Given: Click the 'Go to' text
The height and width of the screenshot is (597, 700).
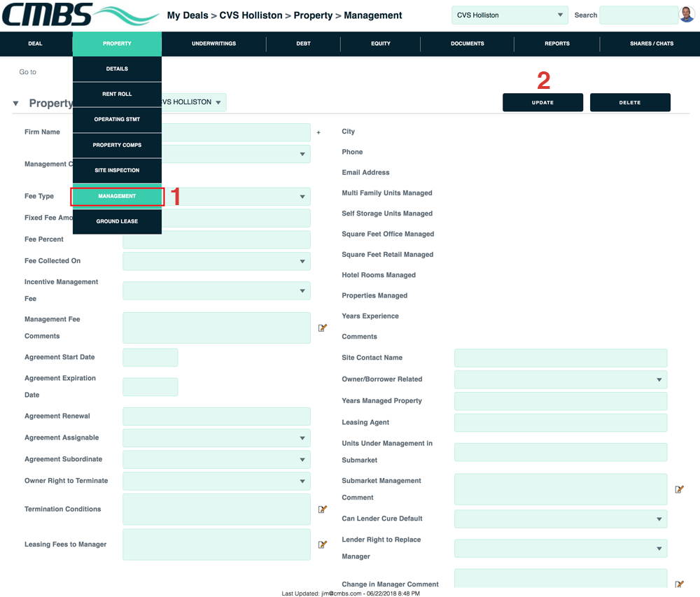Looking at the screenshot, I should pyautogui.click(x=28, y=72).
